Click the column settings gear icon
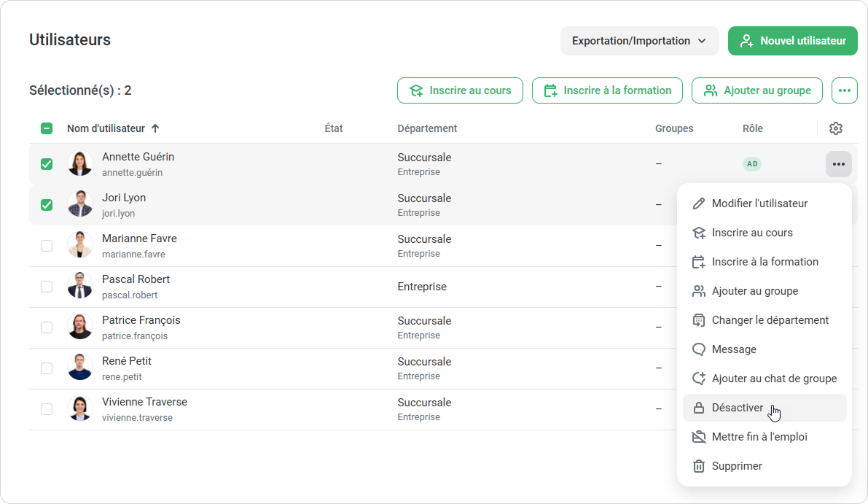This screenshot has width=868, height=504. click(836, 128)
